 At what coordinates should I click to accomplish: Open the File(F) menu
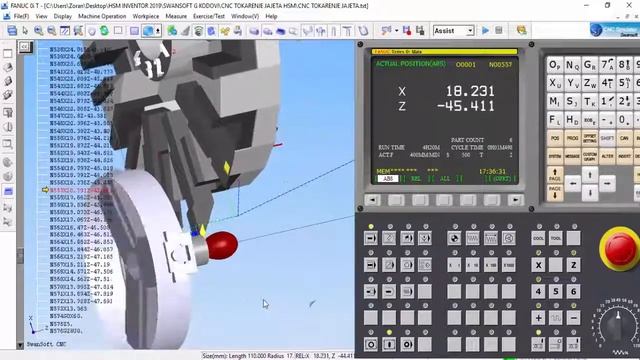point(21,16)
